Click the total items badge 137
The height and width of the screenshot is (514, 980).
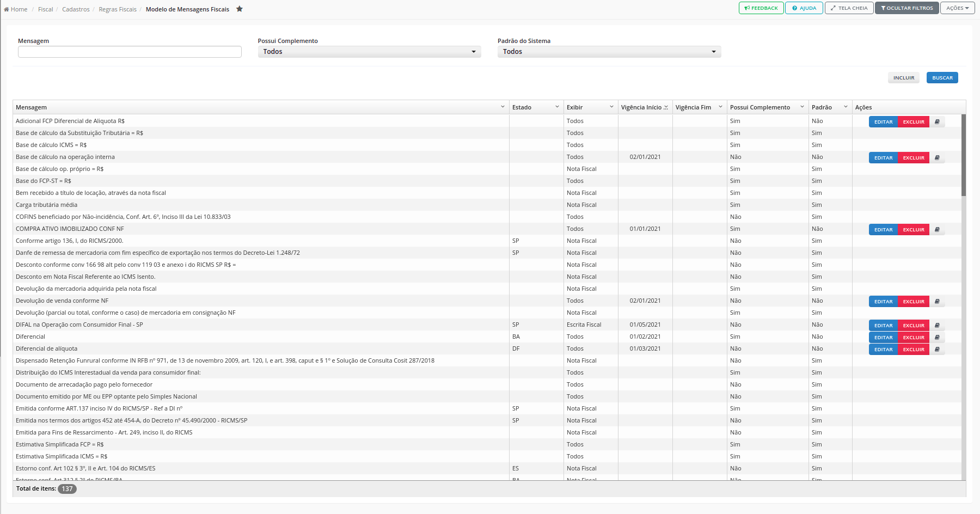(67, 489)
